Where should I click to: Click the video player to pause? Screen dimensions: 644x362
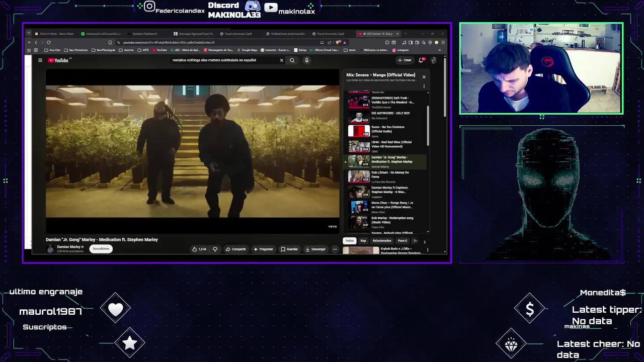pos(193,151)
